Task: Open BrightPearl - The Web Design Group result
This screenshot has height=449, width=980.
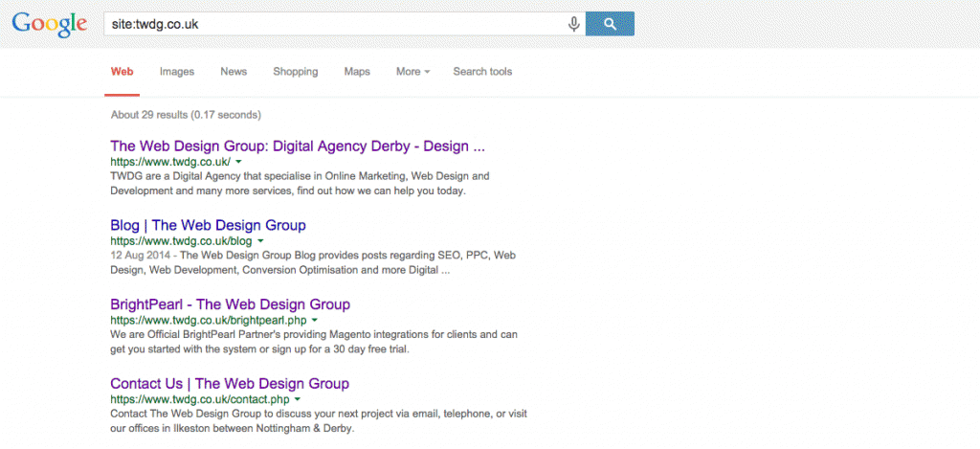Action: (230, 304)
